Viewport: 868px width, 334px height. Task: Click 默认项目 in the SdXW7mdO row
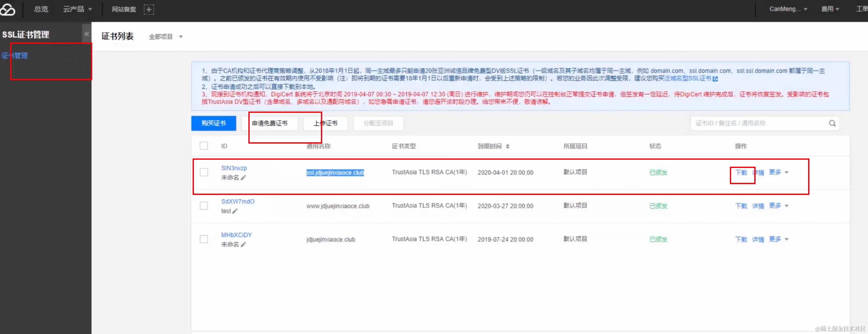(x=575, y=206)
